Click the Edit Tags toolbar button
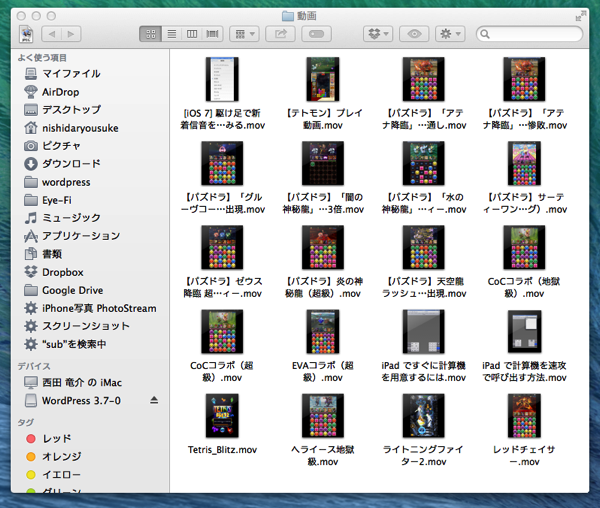 316,34
